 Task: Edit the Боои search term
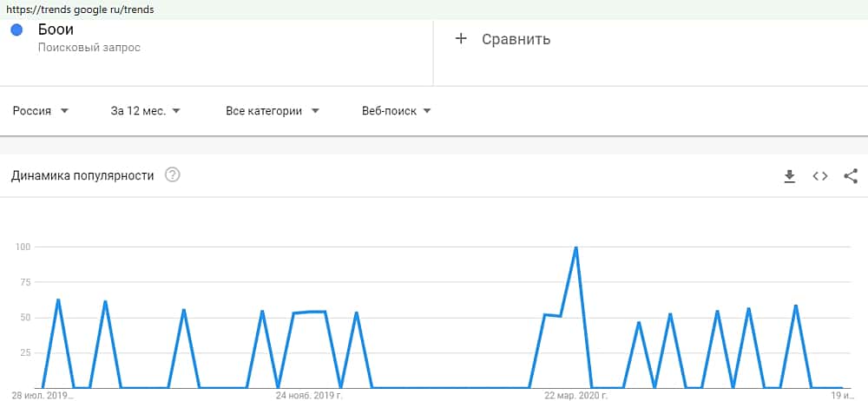pyautogui.click(x=56, y=30)
